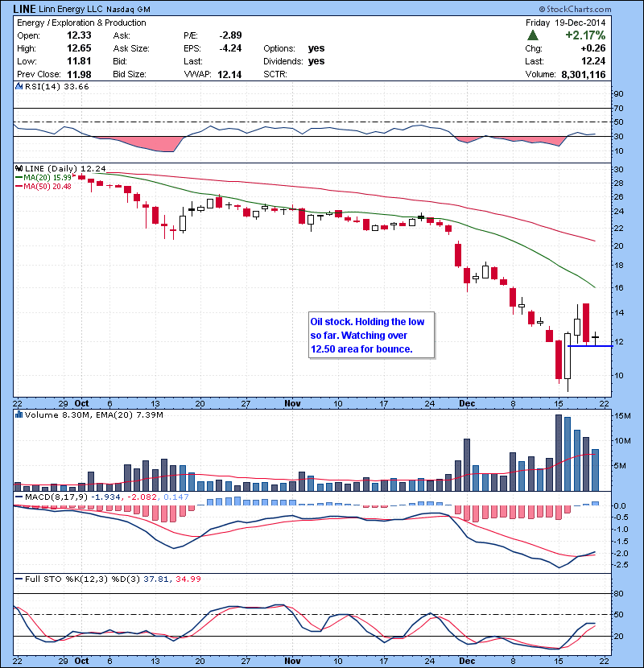Click the Dec label on price axis
Viewport: 644px width, 668px height.
click(x=467, y=403)
